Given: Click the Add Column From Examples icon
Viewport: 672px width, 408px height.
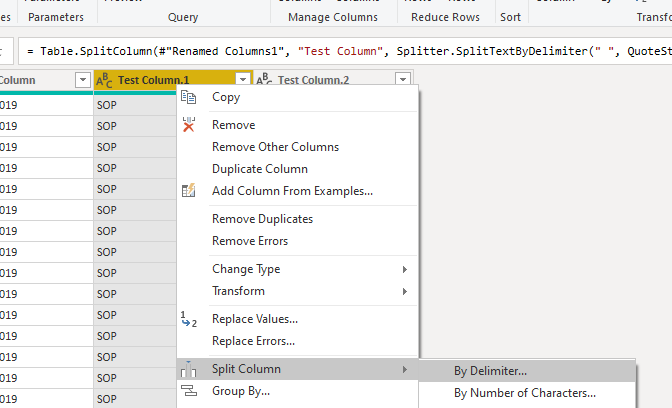Looking at the screenshot, I should point(189,190).
